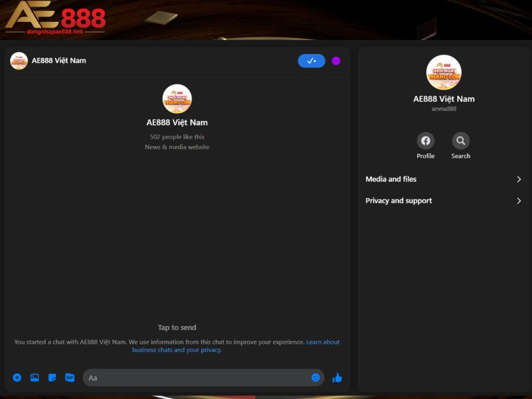Click "502 people like this" text
This screenshot has height=399, width=532.
177,137
